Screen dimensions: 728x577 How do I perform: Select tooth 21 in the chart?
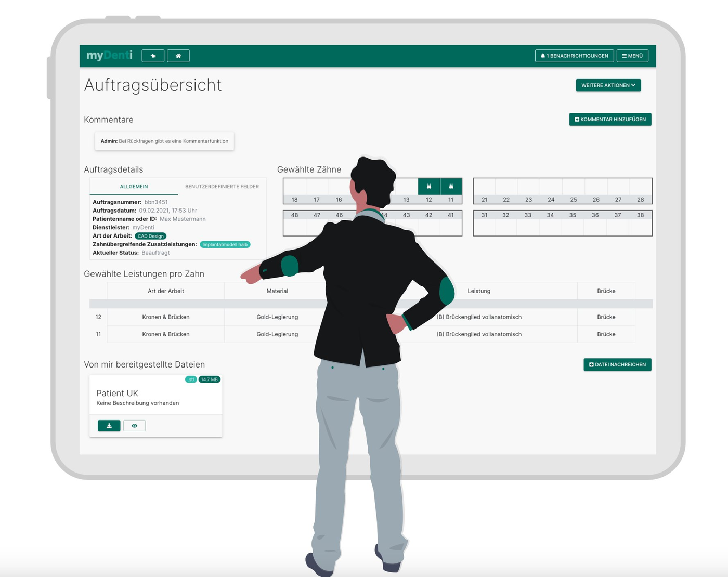[485, 191]
